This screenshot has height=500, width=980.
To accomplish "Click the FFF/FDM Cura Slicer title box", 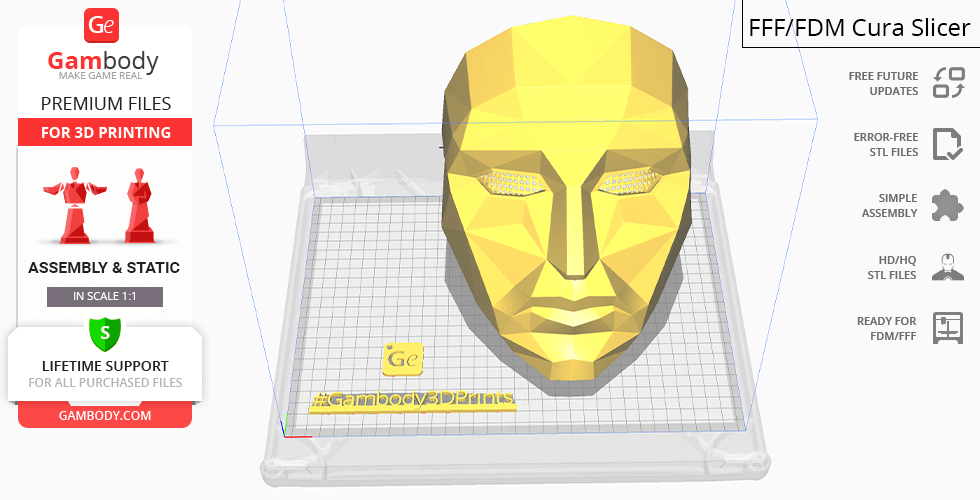I will (x=861, y=25).
